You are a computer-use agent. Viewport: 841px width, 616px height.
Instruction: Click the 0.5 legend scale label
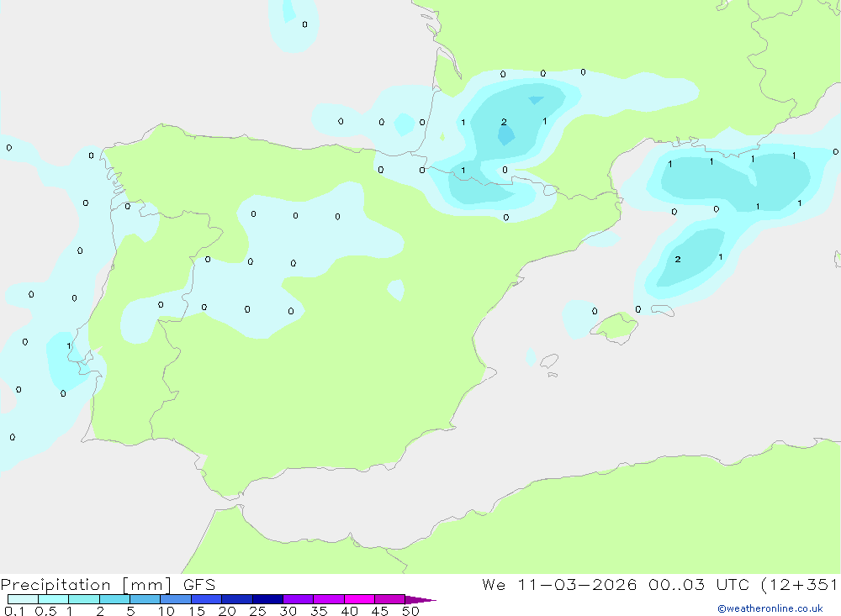(x=45, y=611)
